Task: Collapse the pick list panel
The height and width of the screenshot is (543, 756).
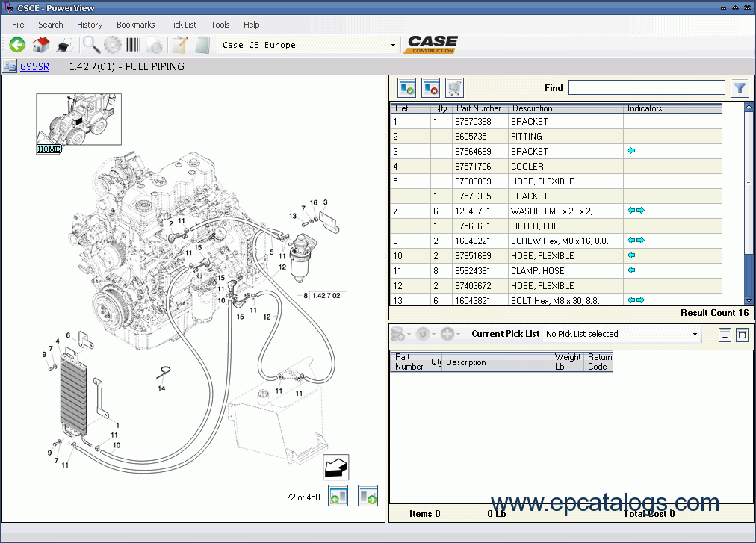Action: coord(725,335)
